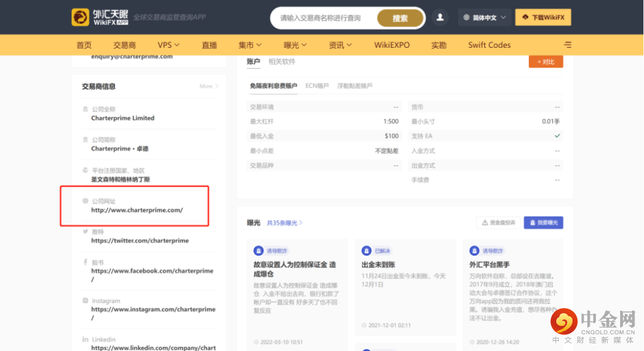Click the 已解决 tag on 出金未到账
Viewport: 644px width, 351px height.
click(x=382, y=251)
